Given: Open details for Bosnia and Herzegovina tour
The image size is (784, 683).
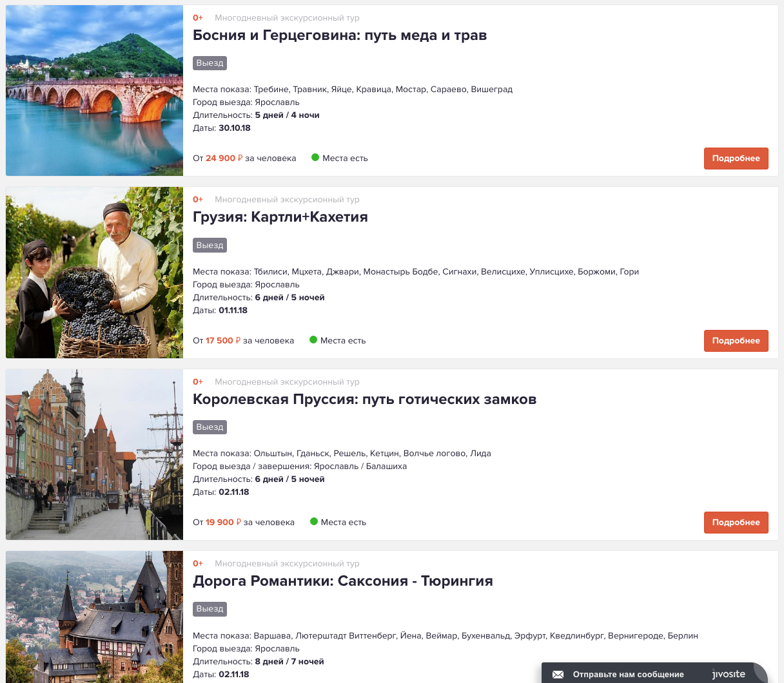Looking at the screenshot, I should point(736,159).
